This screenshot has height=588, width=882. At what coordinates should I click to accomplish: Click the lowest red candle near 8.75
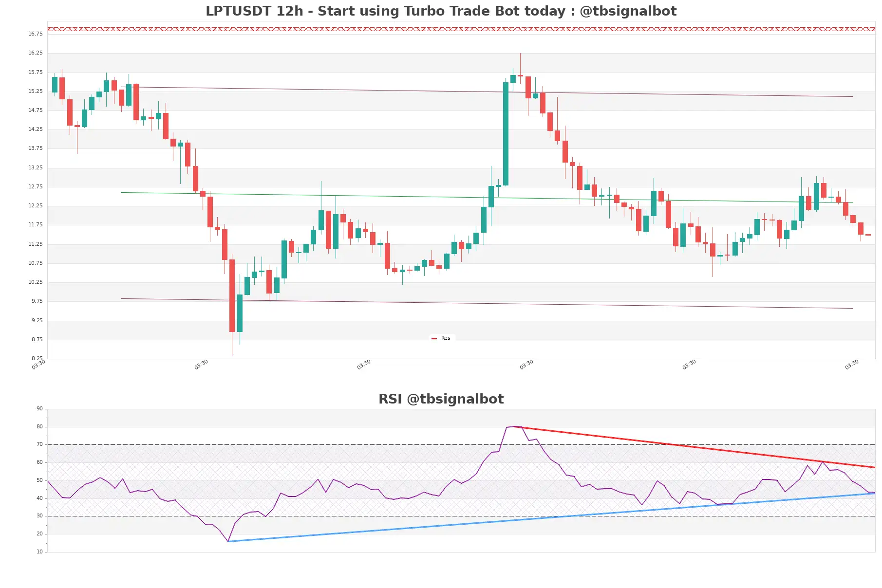pos(232,295)
